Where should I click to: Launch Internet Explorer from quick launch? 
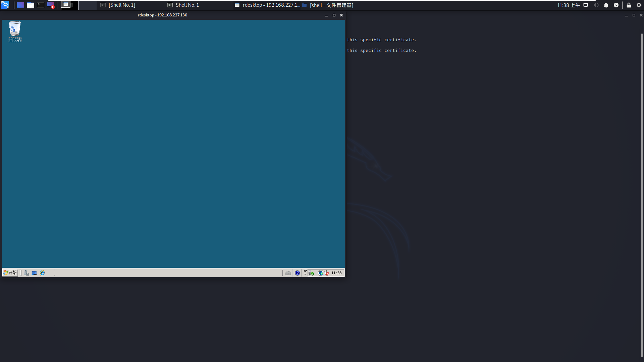42,273
